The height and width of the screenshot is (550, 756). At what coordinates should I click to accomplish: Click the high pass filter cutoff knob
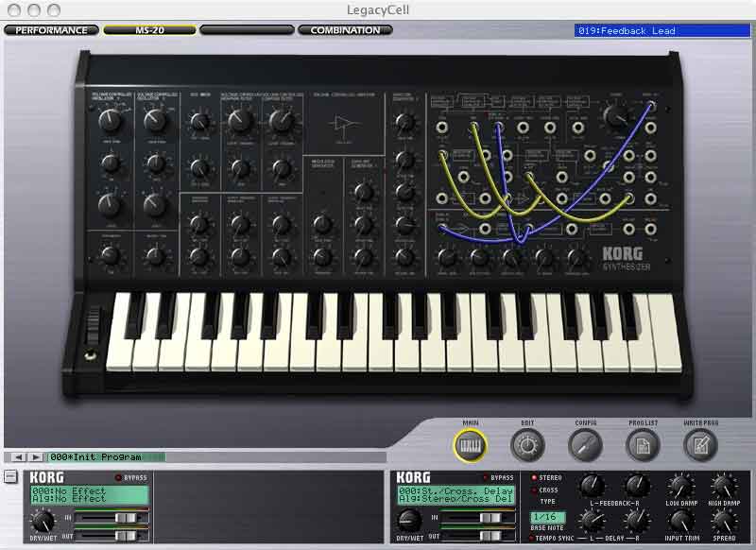[x=241, y=121]
